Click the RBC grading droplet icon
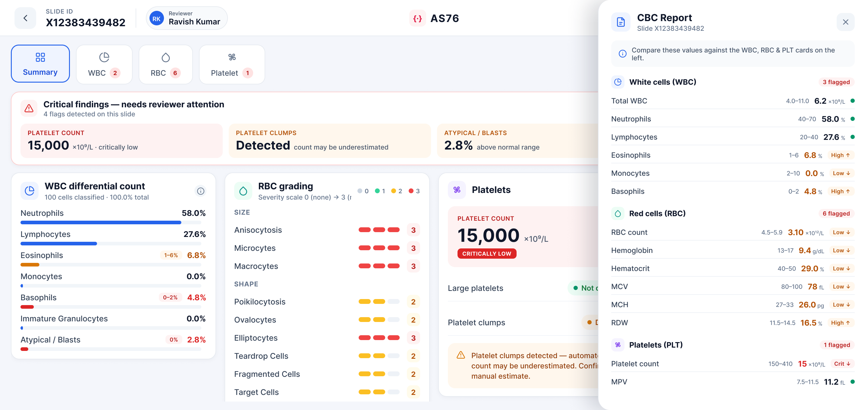The width and height of the screenshot is (868, 410). [x=243, y=191]
